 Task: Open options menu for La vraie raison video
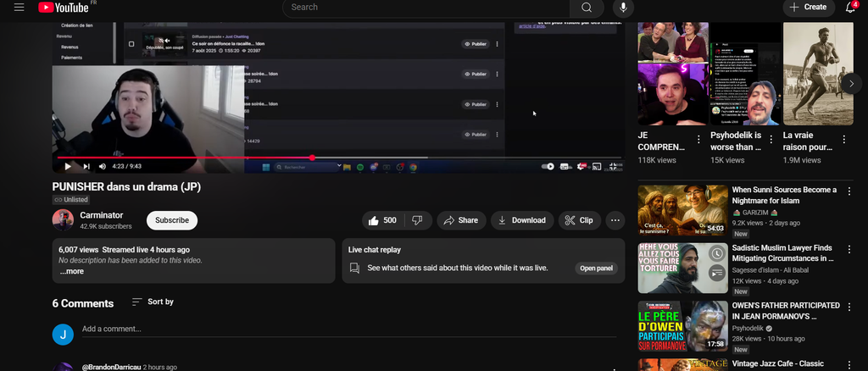pos(844,139)
